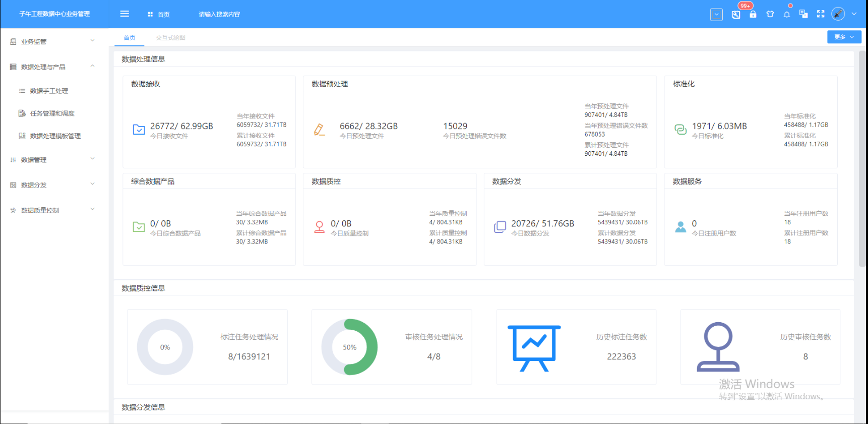Click the 数据接收 folder icon
The width and height of the screenshot is (868, 424).
click(x=139, y=130)
